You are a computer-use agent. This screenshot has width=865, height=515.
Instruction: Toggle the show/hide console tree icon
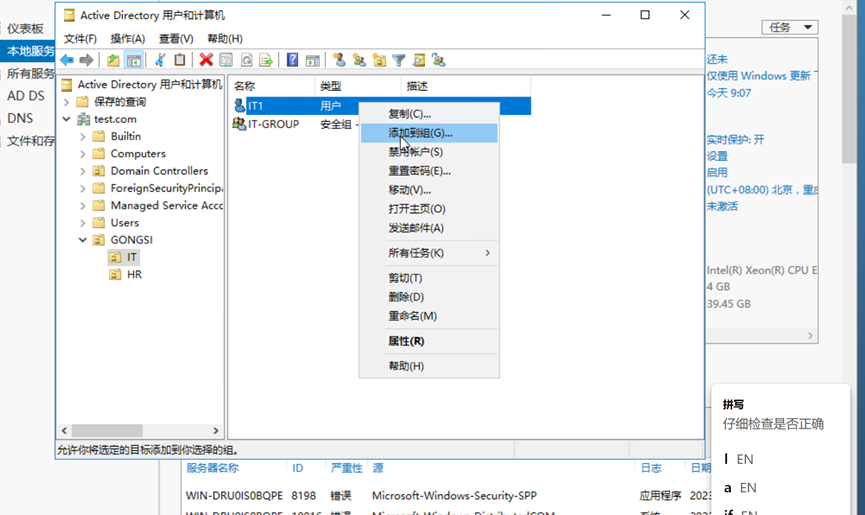[134, 60]
